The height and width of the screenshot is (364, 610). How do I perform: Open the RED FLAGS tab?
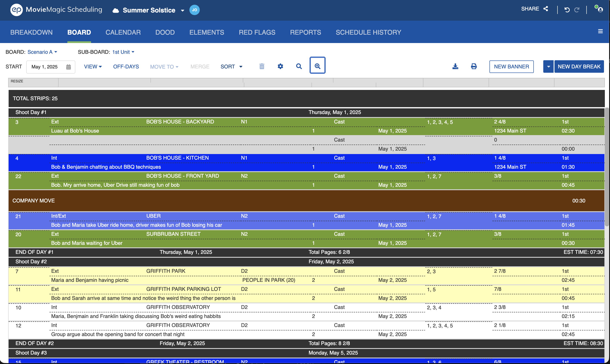coord(257,32)
